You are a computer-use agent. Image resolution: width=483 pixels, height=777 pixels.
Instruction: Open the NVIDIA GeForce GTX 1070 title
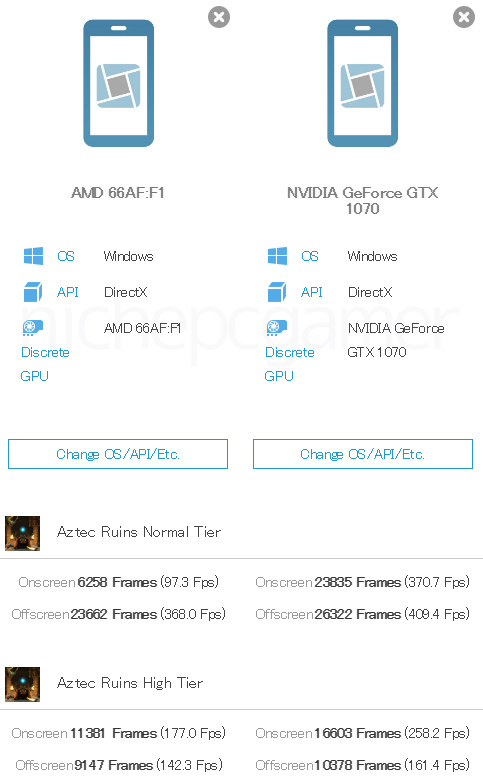[363, 200]
